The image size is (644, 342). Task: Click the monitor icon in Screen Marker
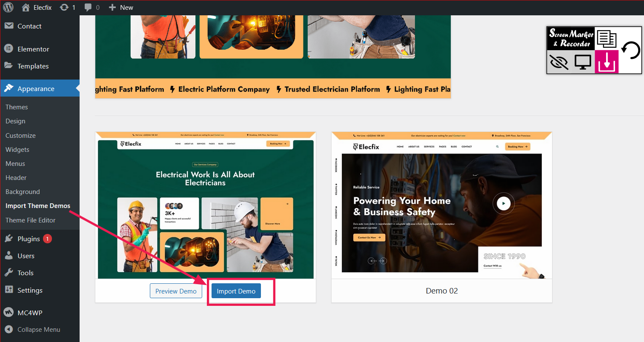(x=583, y=62)
